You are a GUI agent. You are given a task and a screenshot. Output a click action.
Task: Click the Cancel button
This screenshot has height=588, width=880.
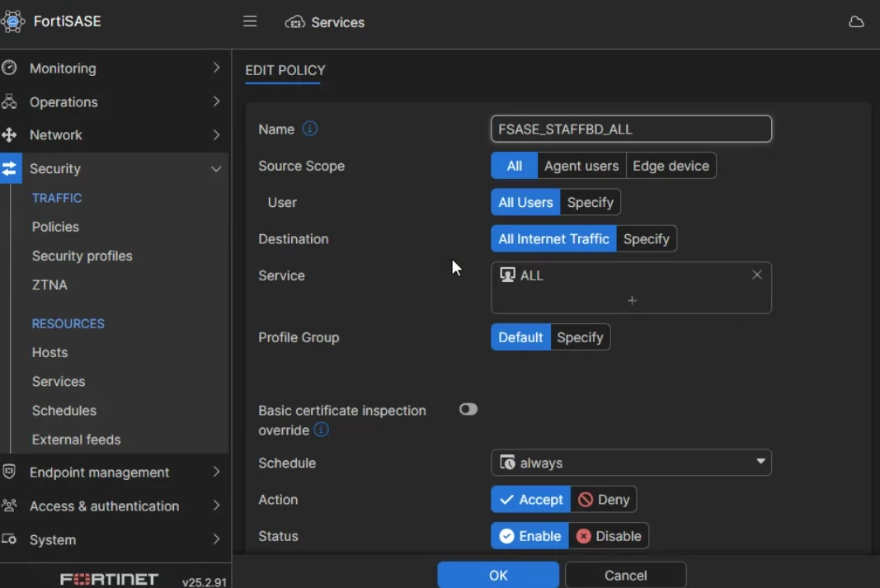625,575
